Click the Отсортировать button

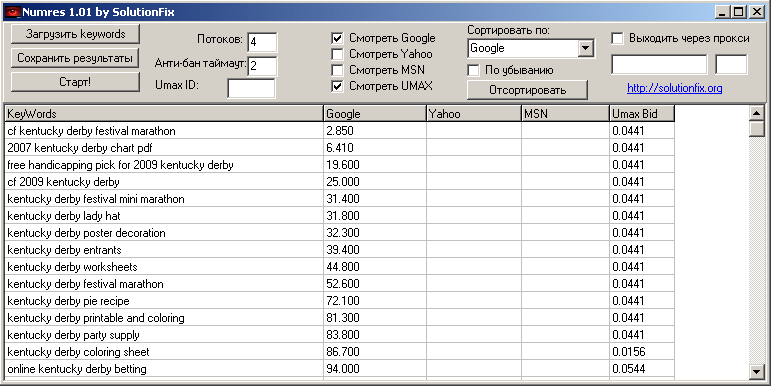point(527,90)
